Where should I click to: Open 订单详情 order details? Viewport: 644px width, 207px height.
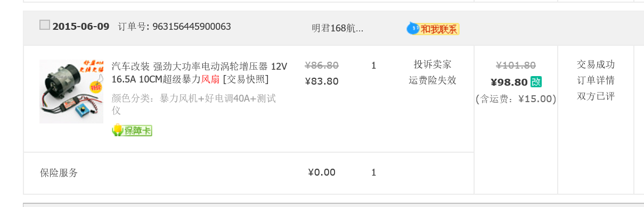tap(596, 80)
